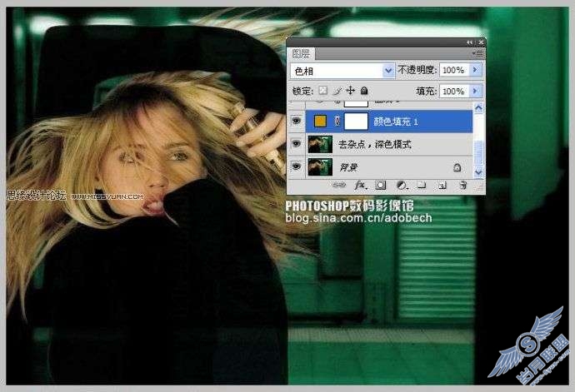The width and height of the screenshot is (575, 392).
Task: Toggle lock image pixels brush icon
Action: [337, 91]
